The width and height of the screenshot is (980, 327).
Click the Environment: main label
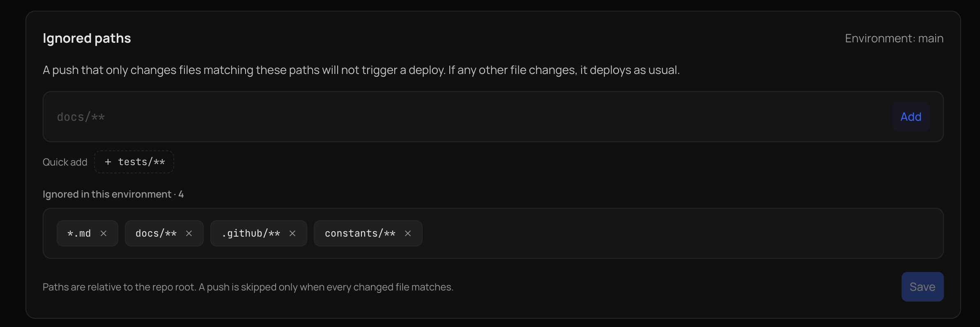pyautogui.click(x=894, y=38)
